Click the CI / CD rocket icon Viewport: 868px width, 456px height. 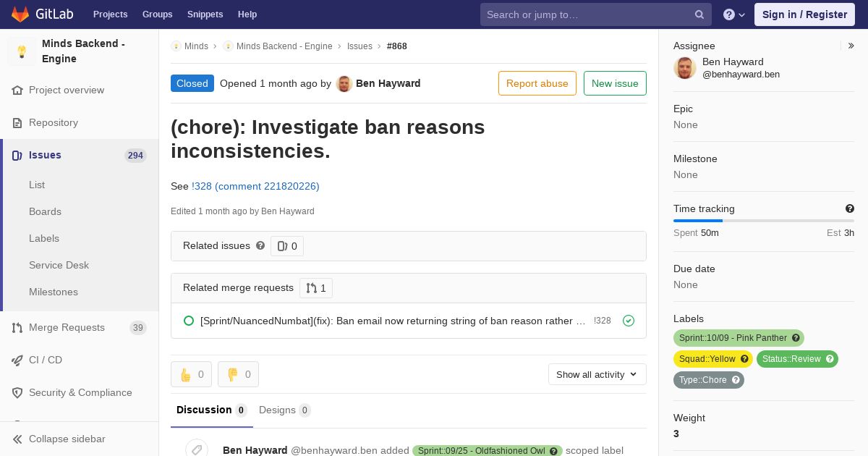(x=17, y=360)
